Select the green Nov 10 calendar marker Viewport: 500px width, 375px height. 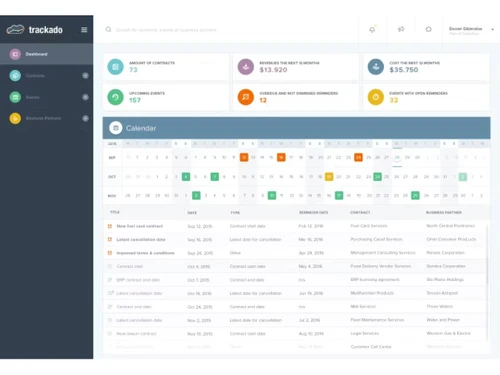tap(272, 196)
